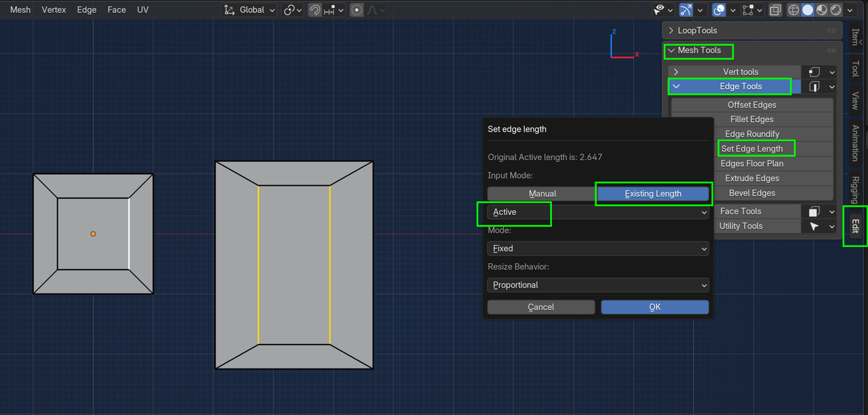Viewport: 868px width, 415px height.
Task: Switch to the Animation sidebar tab
Action: [x=855, y=142]
